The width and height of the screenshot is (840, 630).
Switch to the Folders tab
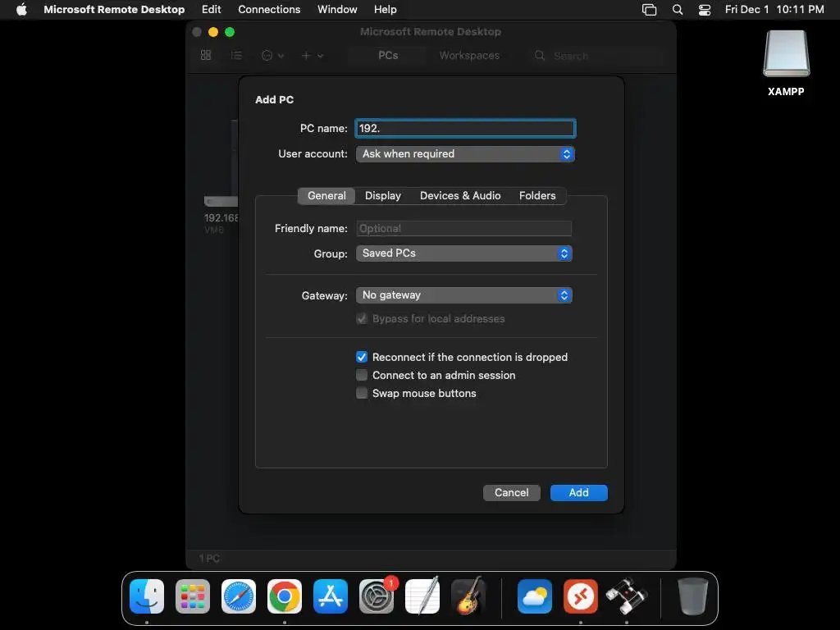[537, 195]
